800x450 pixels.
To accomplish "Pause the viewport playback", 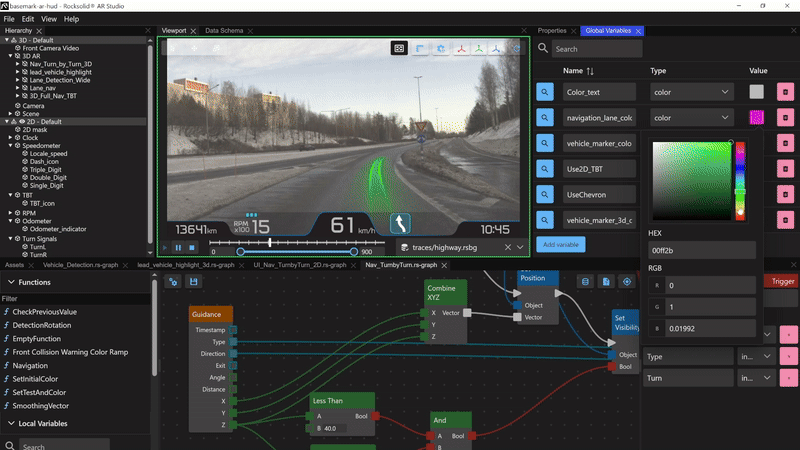I will click(179, 247).
